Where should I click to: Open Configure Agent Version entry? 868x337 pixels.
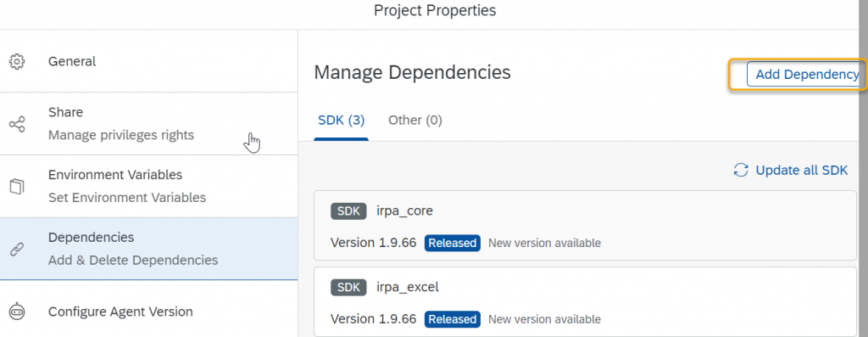149,312
